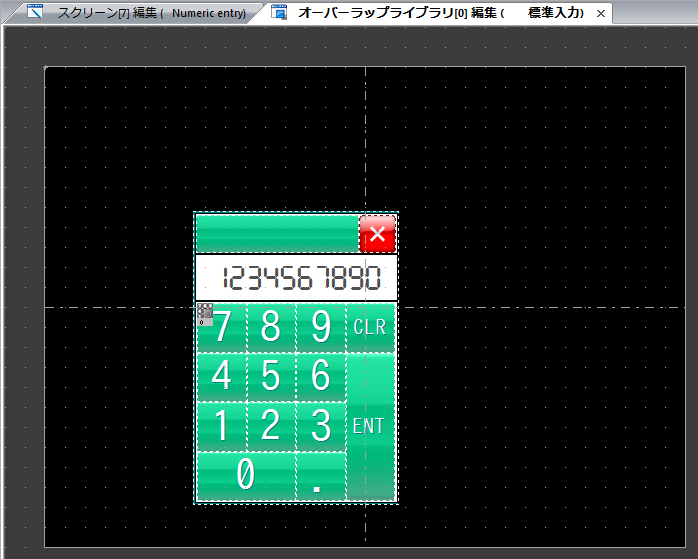Select the オーバーラップライブラリ[0] 標準入力 tab
This screenshot has height=559, width=698.
coord(440,13)
